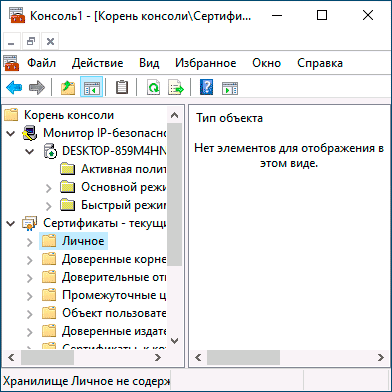Click results pane scroll right arrow
The image size is (392, 392).
(x=381, y=358)
